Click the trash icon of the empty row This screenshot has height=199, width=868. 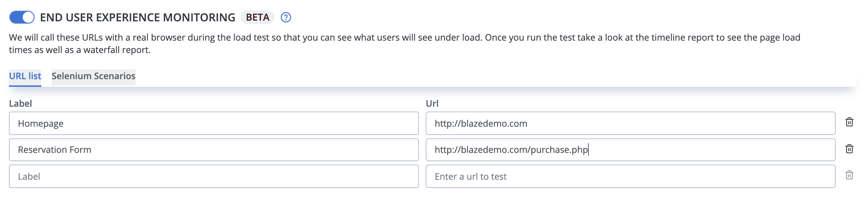click(849, 175)
